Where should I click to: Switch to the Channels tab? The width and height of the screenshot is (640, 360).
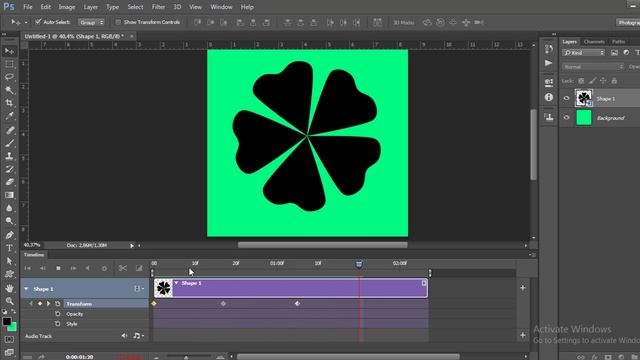click(594, 42)
